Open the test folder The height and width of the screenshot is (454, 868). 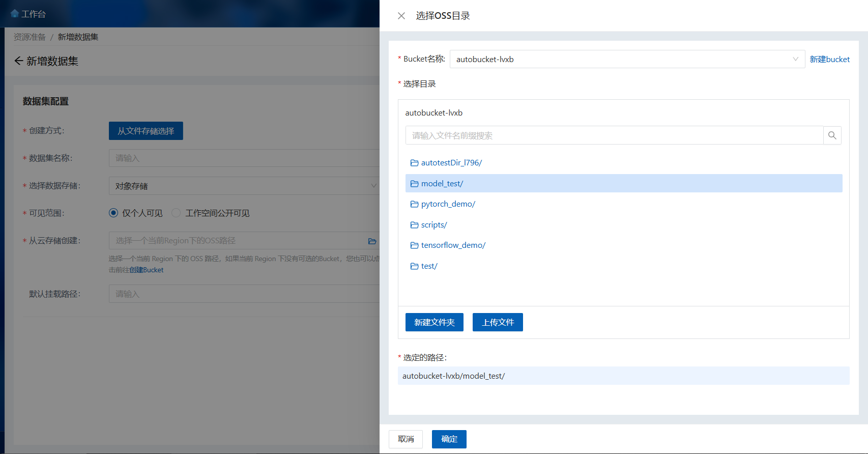click(429, 266)
